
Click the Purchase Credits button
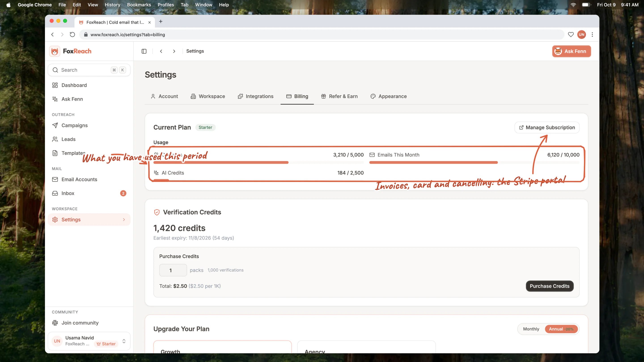pos(549,286)
